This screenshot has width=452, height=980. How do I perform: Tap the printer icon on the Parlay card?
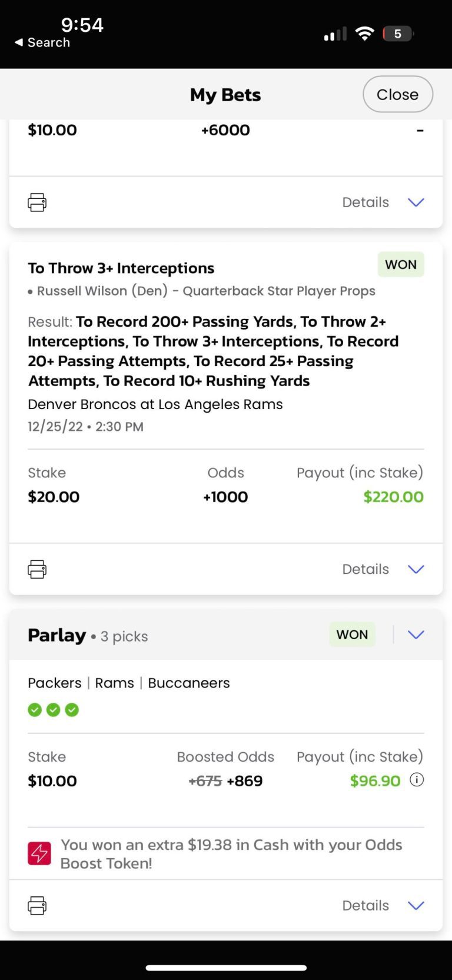click(x=37, y=905)
